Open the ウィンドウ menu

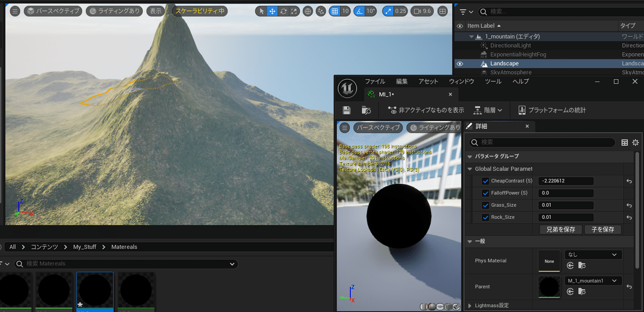tap(461, 81)
